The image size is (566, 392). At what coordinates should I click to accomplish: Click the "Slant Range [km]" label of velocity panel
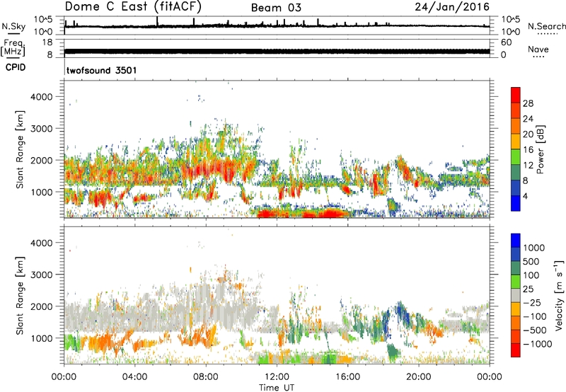(x=20, y=295)
